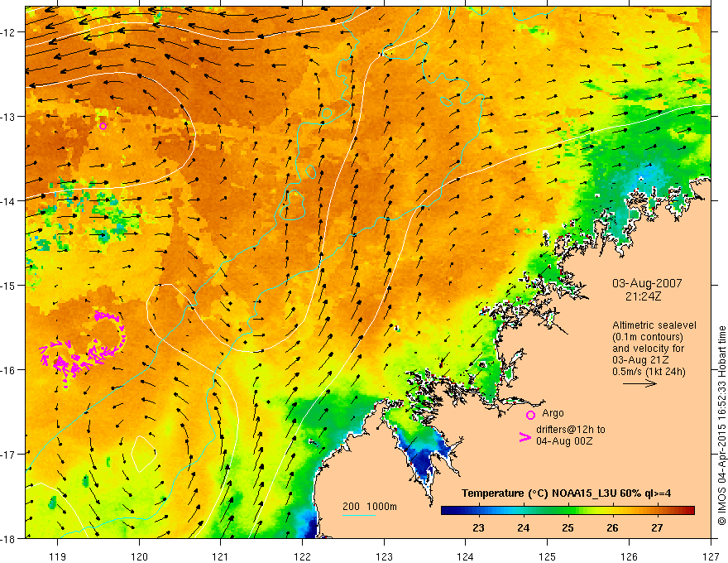The image size is (728, 563).
Task: Click the Argo legend circle symbol
Action: pos(530,415)
